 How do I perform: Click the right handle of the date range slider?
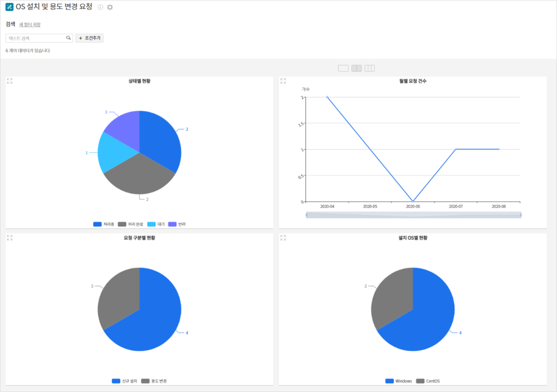click(521, 215)
